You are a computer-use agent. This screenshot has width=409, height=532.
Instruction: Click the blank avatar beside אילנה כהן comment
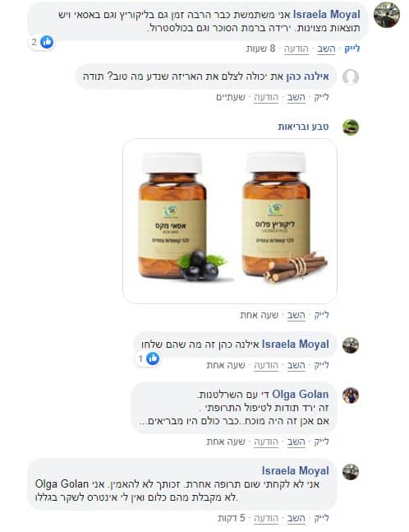(351, 77)
